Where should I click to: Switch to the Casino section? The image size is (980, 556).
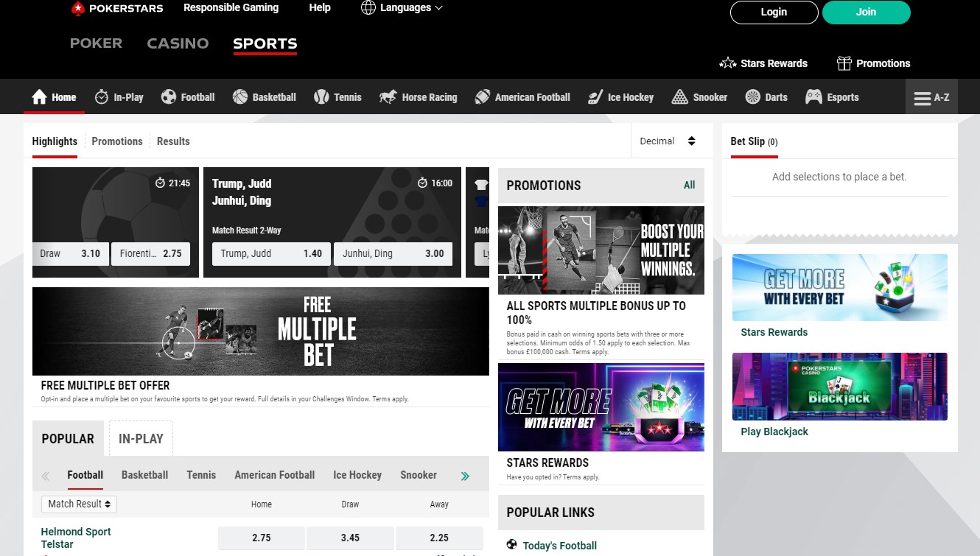pos(178,43)
